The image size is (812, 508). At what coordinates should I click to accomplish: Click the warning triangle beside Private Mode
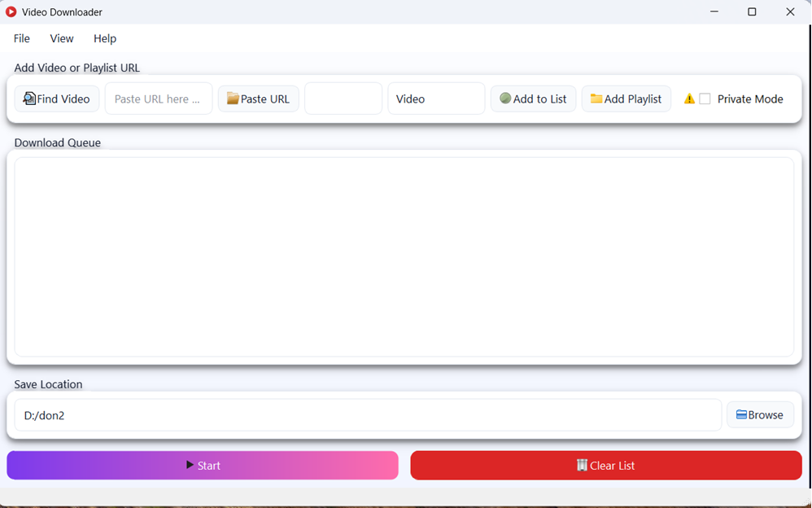point(688,98)
